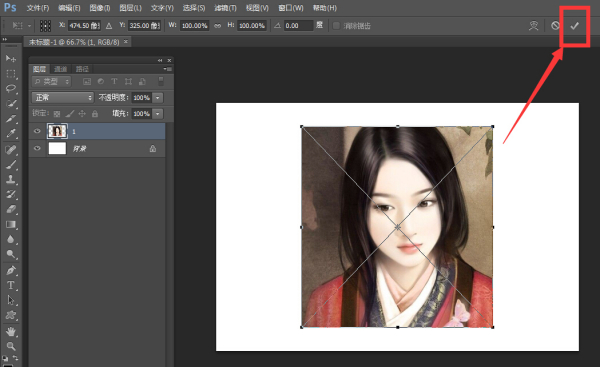This screenshot has width=600, height=367.
Task: Click the rotation angle field
Action: (x=298, y=26)
